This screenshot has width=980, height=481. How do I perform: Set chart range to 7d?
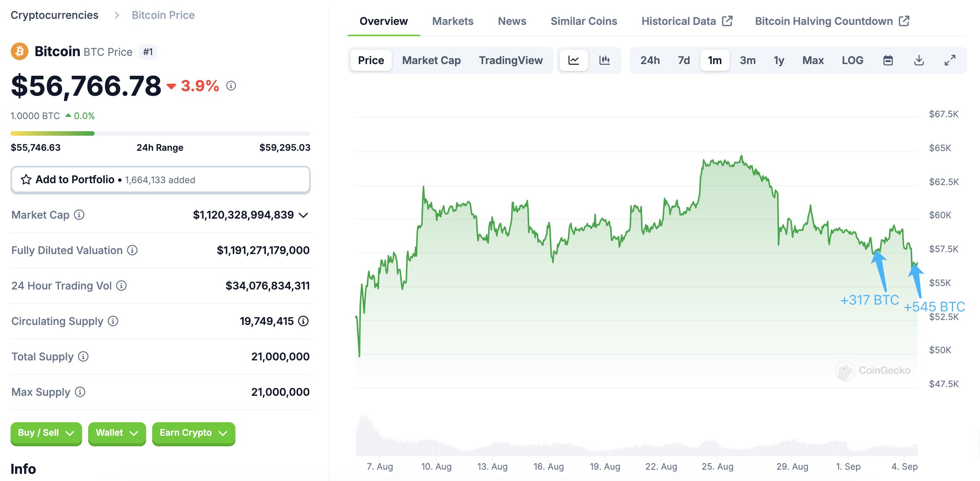684,60
